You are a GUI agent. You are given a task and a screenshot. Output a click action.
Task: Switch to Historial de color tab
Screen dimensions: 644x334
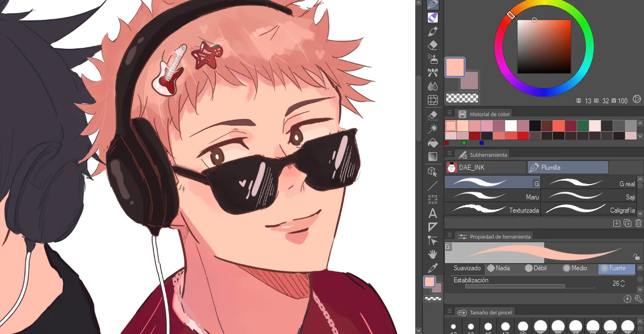tap(484, 114)
